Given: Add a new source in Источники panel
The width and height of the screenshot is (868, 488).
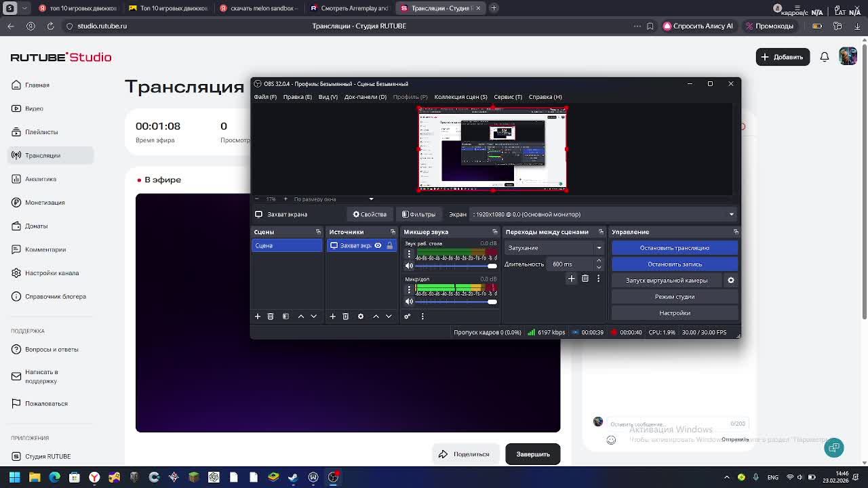Looking at the screenshot, I should click(333, 317).
